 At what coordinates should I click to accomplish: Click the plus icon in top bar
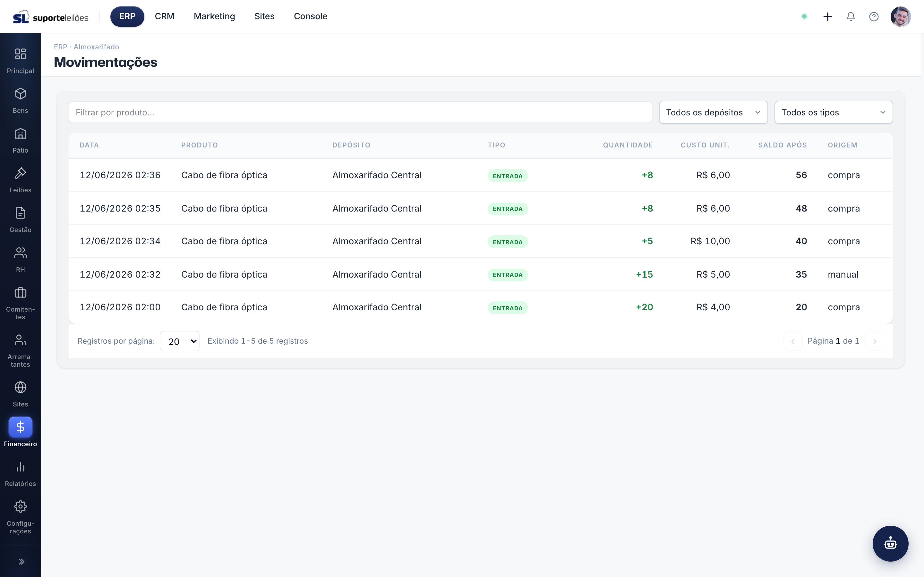pos(827,16)
